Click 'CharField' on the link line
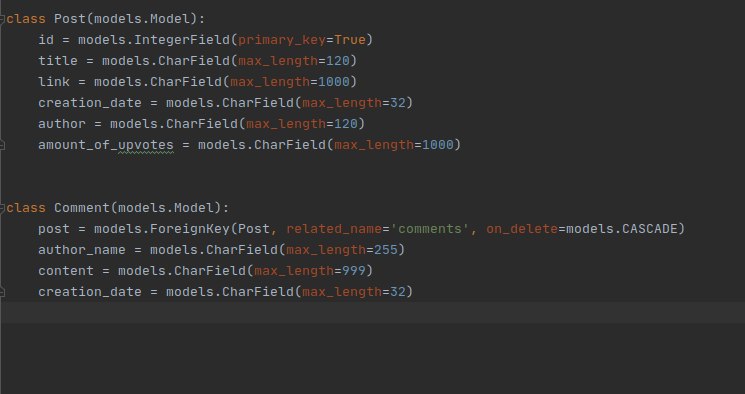 [x=186, y=82]
